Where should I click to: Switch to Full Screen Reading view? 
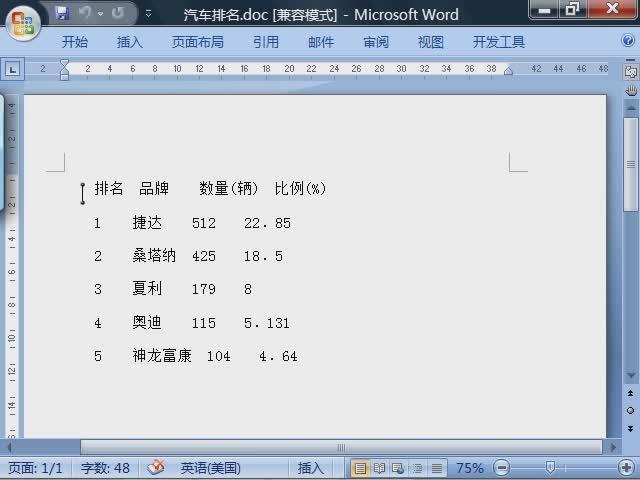click(379, 468)
